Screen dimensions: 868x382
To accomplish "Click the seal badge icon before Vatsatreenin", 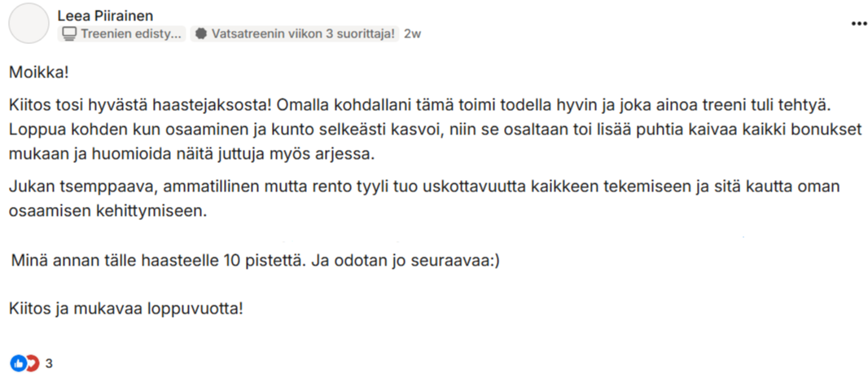I will [201, 33].
